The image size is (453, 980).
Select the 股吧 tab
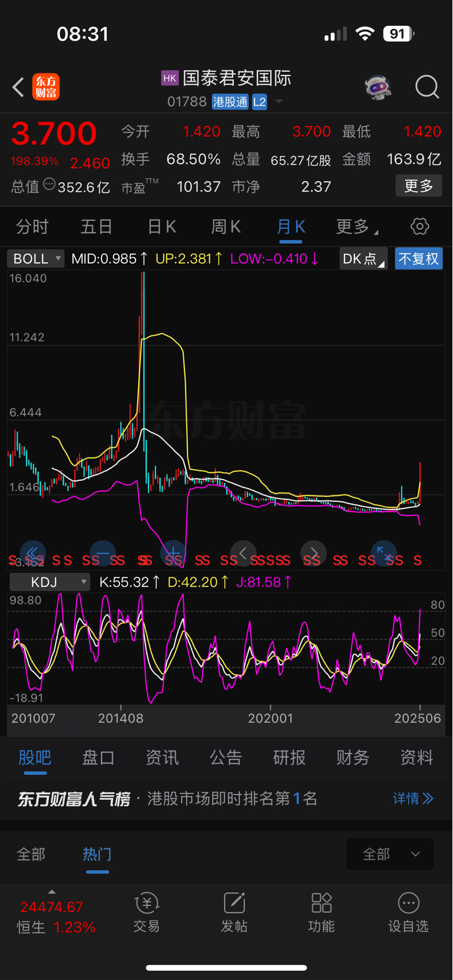click(35, 758)
